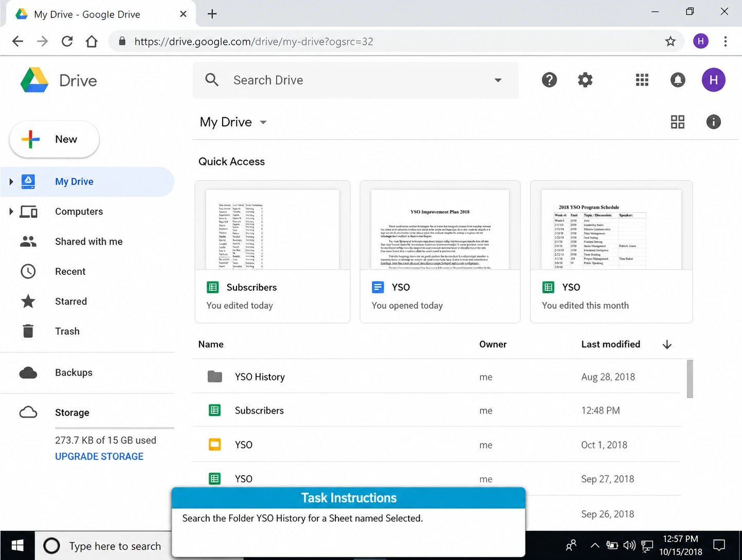The height and width of the screenshot is (560, 742).
Task: Reload the page
Action: pyautogui.click(x=67, y=41)
